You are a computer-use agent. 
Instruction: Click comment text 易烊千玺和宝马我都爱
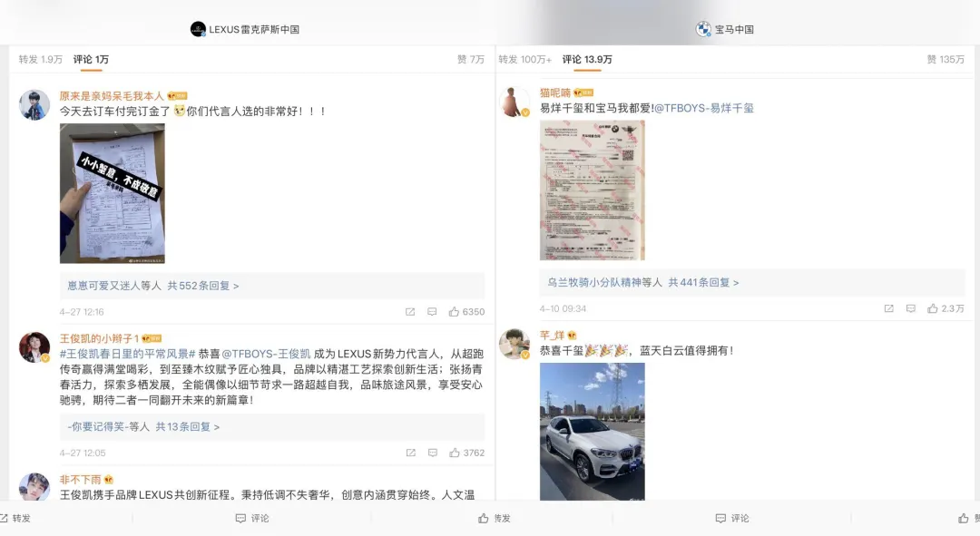click(595, 108)
